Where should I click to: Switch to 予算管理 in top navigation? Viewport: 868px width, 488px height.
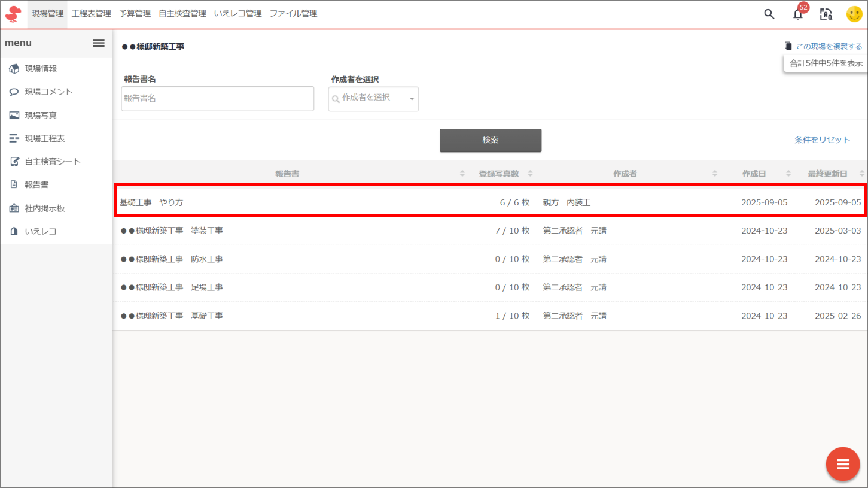click(x=135, y=13)
